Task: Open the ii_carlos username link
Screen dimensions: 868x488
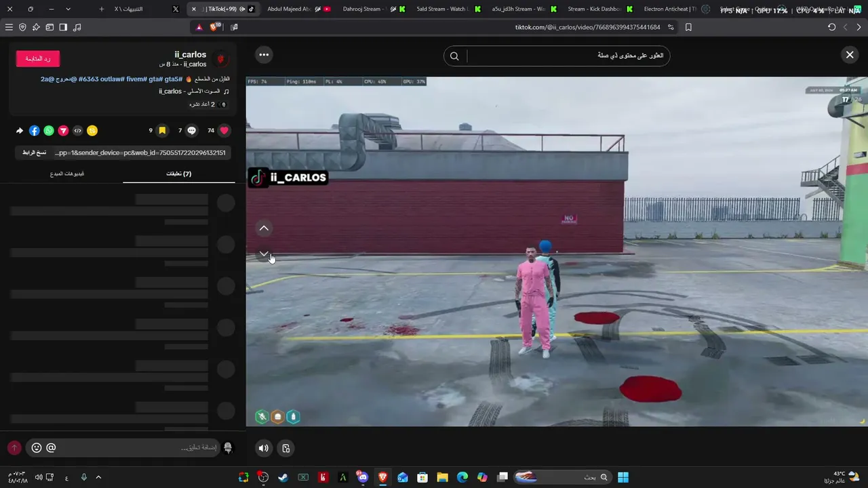Action: [190, 55]
